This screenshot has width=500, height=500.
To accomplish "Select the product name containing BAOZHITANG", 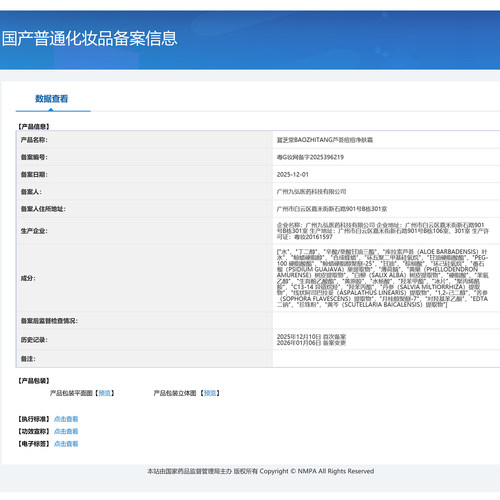I will click(x=325, y=140).
